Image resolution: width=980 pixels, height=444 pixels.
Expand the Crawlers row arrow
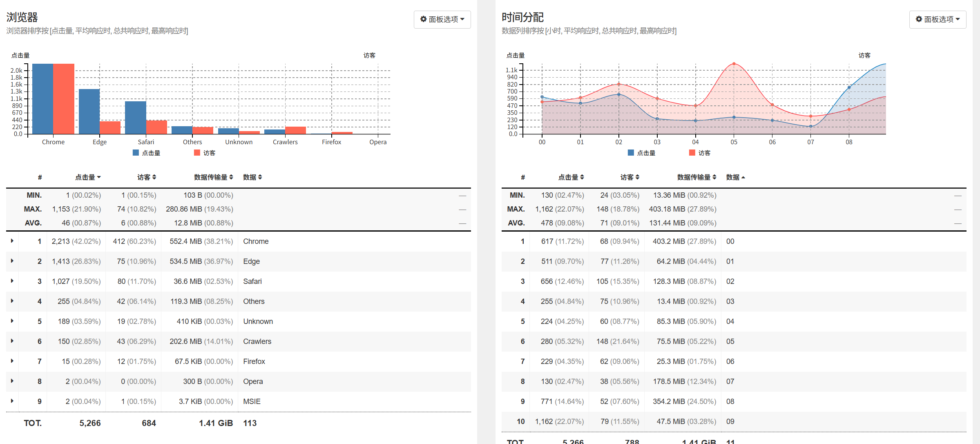point(12,341)
